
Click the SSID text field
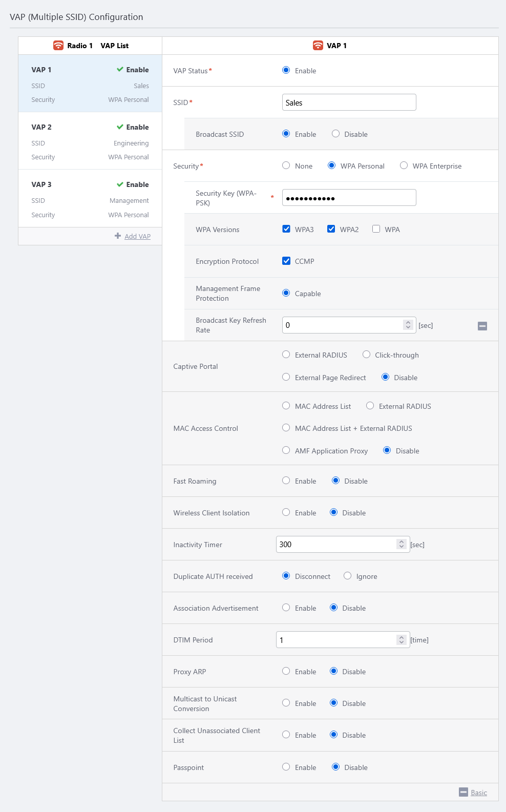349,102
